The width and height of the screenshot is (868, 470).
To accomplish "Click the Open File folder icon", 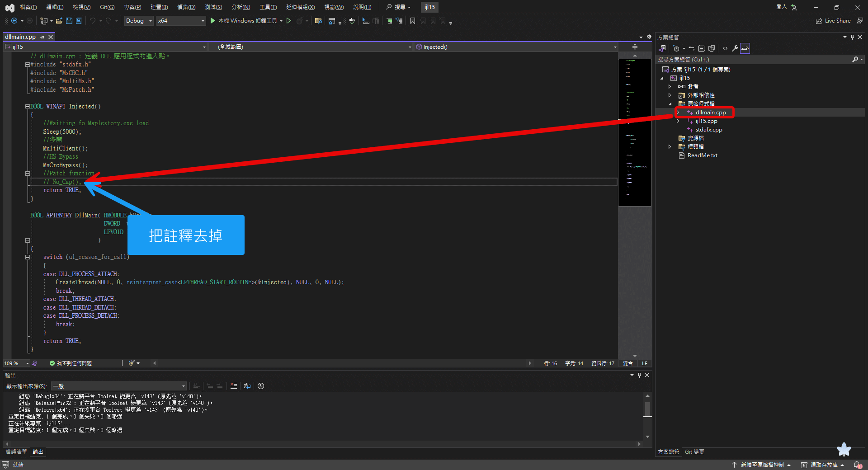I will click(59, 21).
